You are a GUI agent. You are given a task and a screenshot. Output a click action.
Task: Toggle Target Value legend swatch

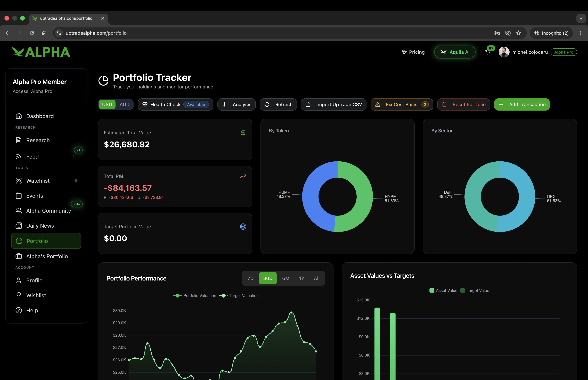pos(462,290)
